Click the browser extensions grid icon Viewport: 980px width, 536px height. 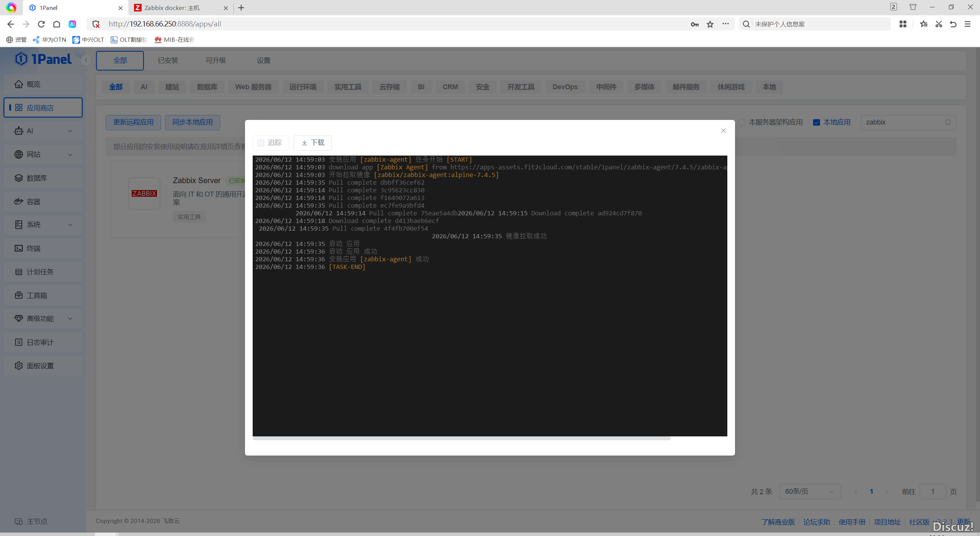[903, 24]
